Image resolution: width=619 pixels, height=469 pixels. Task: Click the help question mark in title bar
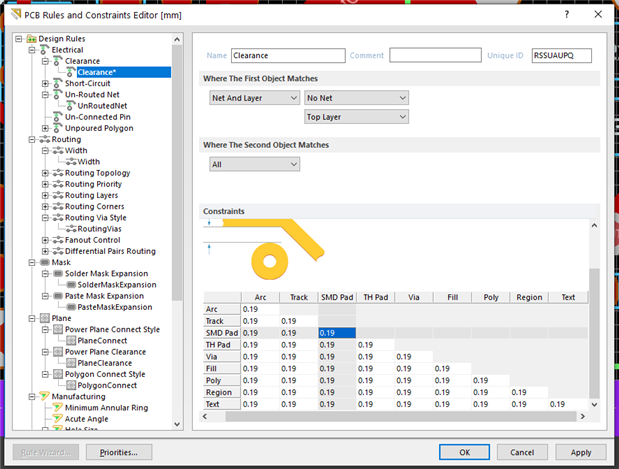[566, 14]
